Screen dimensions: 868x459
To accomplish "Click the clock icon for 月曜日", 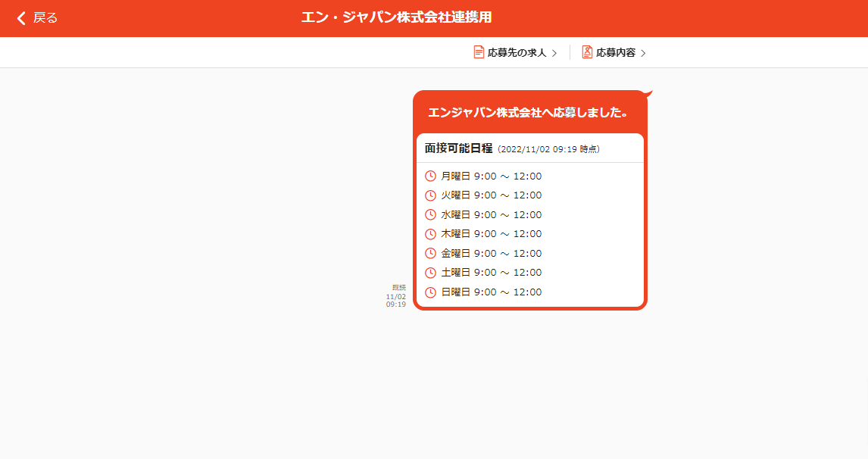I will (x=430, y=176).
